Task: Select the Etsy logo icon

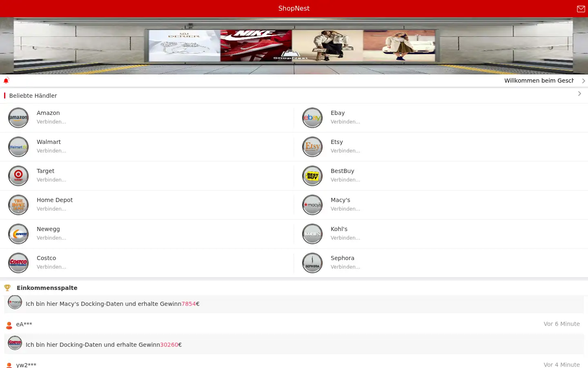Action: 312,147
